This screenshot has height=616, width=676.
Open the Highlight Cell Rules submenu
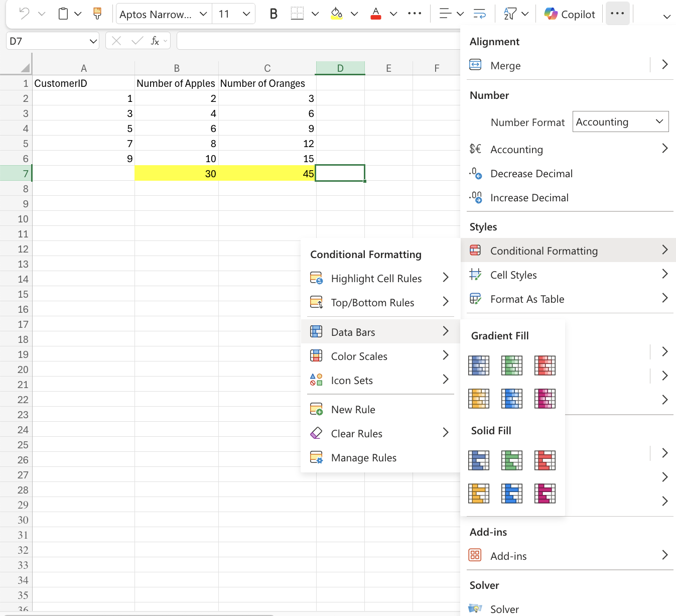point(376,278)
